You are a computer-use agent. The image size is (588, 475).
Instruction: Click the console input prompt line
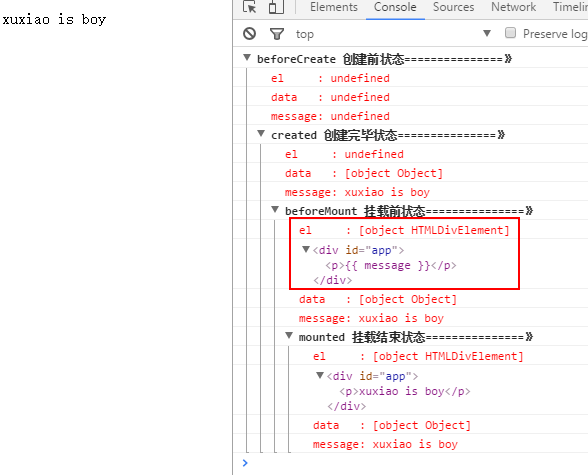click(410, 463)
